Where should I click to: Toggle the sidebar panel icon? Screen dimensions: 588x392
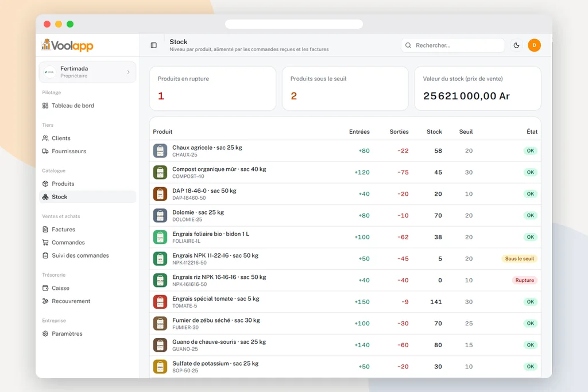point(154,45)
